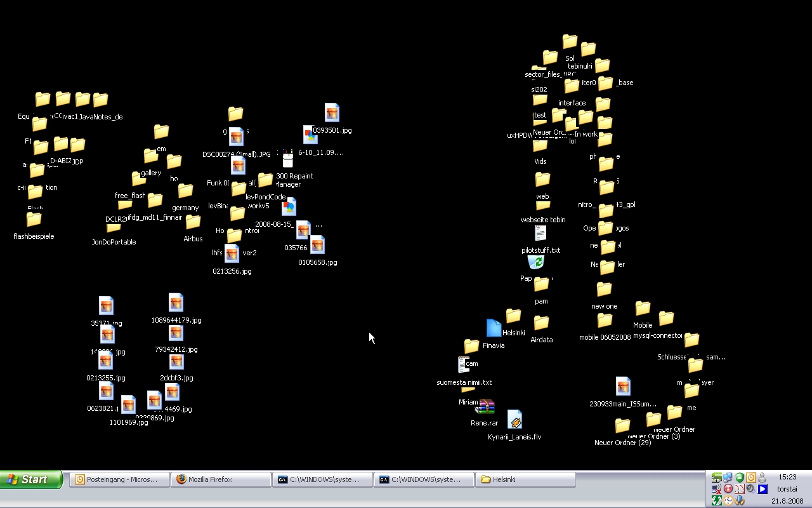Select the mysql-connector folder icon
812x508 pixels.
point(665,318)
